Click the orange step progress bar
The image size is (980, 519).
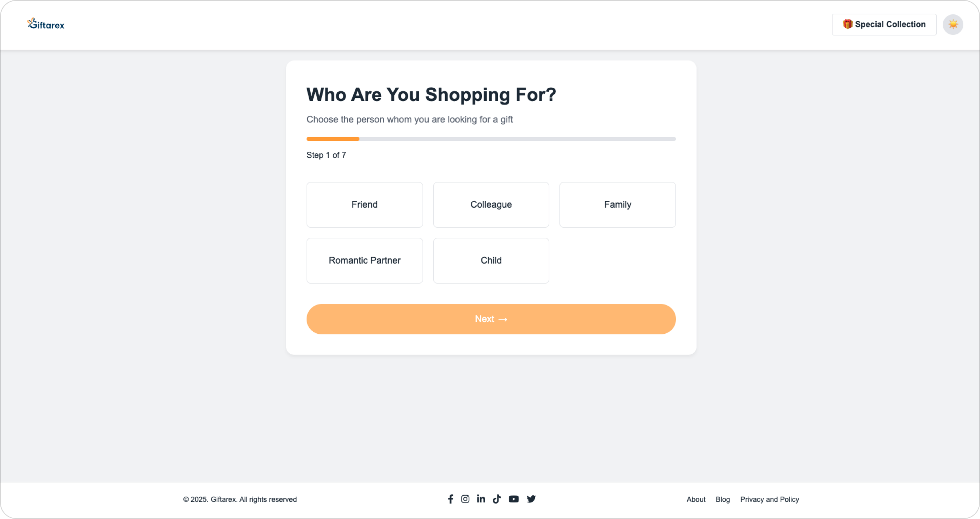333,139
